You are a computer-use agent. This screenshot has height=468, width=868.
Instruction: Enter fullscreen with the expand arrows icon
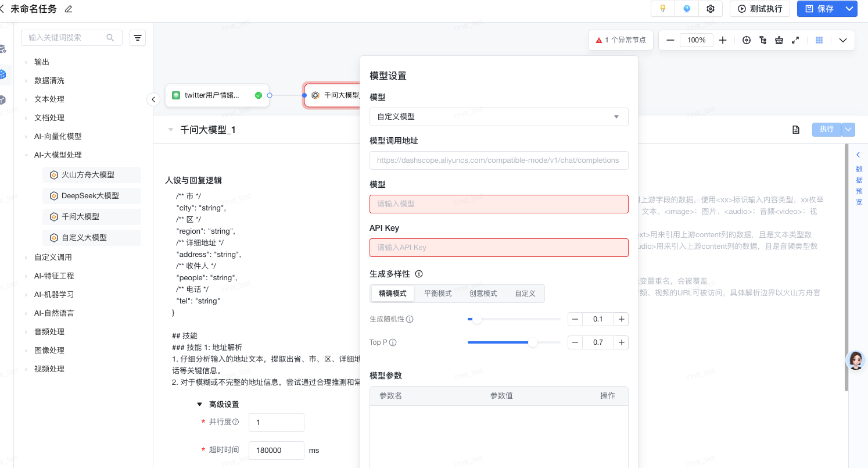coord(795,40)
